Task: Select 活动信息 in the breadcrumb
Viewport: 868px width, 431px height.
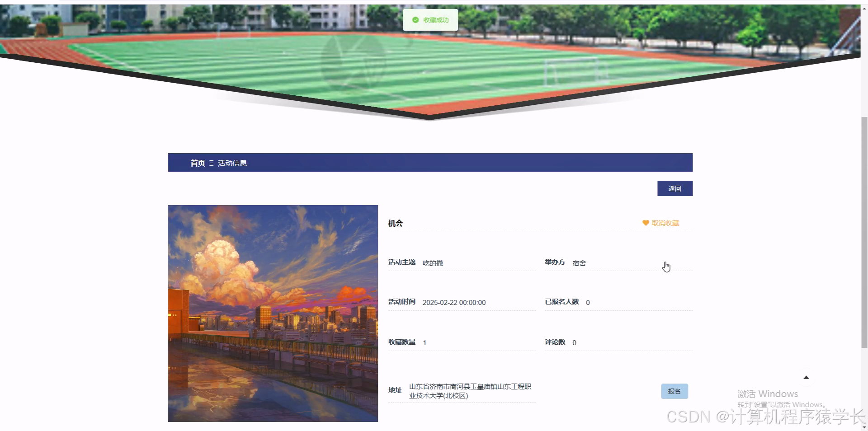Action: (232, 163)
